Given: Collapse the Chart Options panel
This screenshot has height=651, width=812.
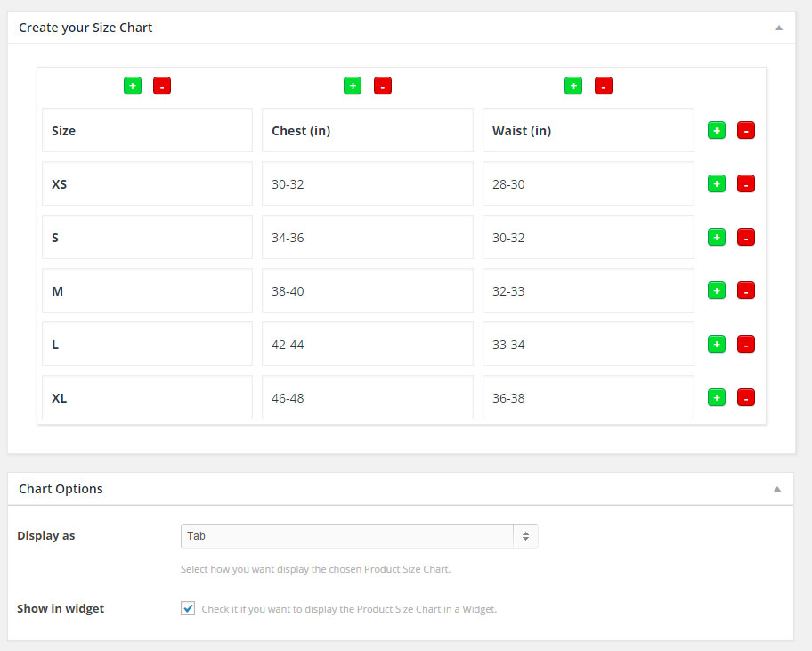Looking at the screenshot, I should (x=778, y=489).
